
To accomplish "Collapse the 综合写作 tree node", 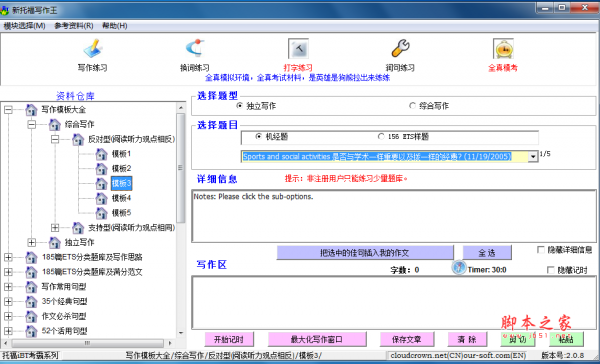I will pos(32,124).
